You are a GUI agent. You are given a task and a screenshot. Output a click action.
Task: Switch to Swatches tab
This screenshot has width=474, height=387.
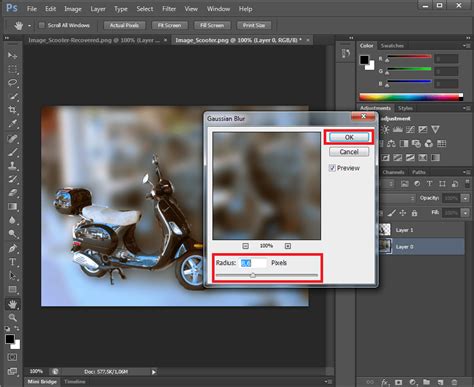(392, 46)
